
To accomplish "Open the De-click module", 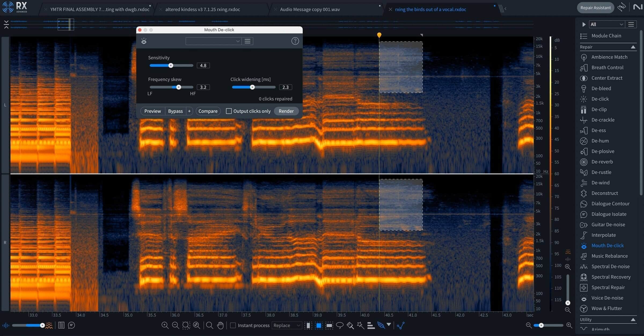I will click(x=595, y=99).
